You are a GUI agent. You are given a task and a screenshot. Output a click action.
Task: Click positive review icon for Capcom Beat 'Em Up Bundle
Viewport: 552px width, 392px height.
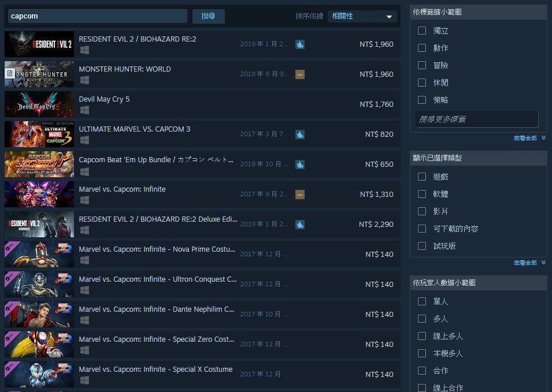pos(299,165)
